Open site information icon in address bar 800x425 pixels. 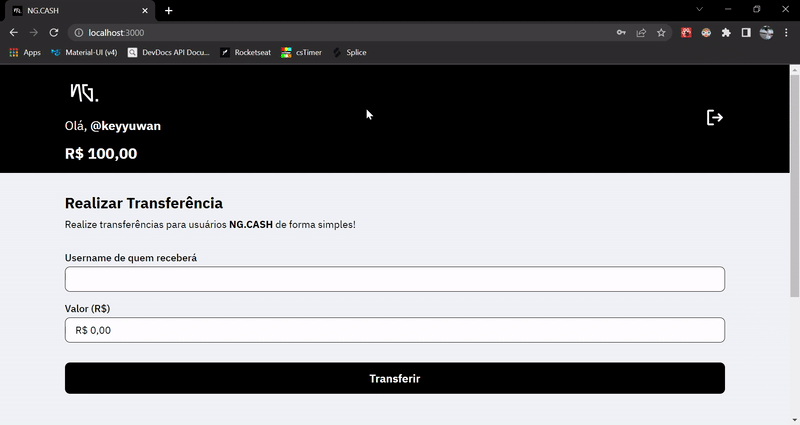point(79,33)
